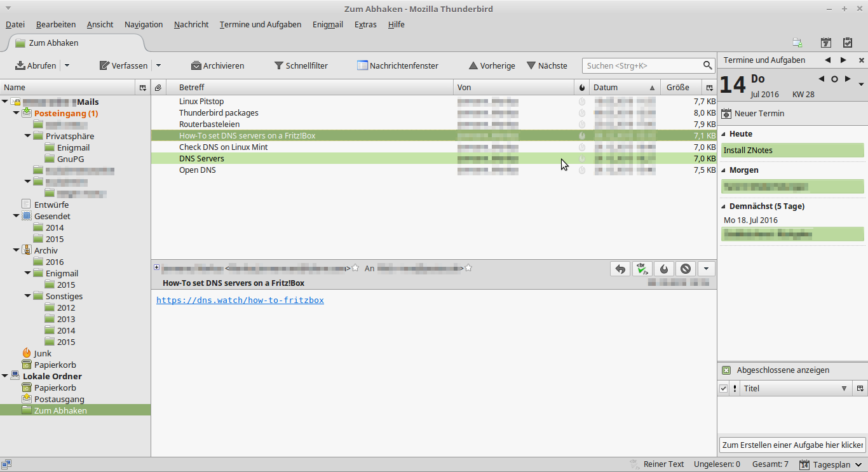Toggle the Abgeschlossene anzeigen checkbox
868x472 pixels.
tap(726, 370)
